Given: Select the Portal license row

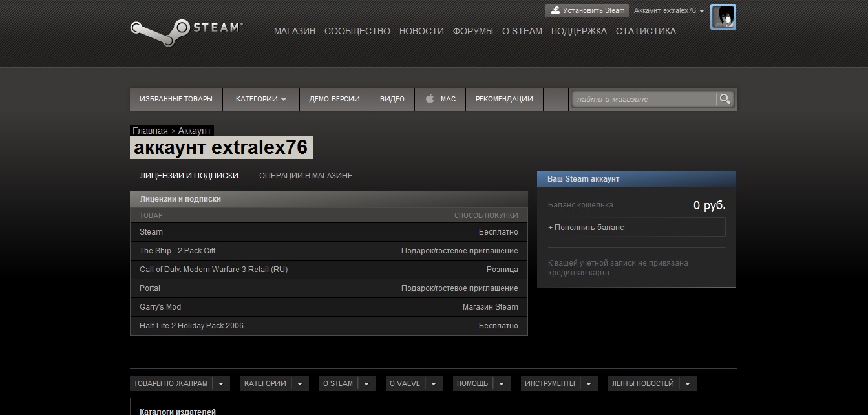Looking at the screenshot, I should 329,288.
